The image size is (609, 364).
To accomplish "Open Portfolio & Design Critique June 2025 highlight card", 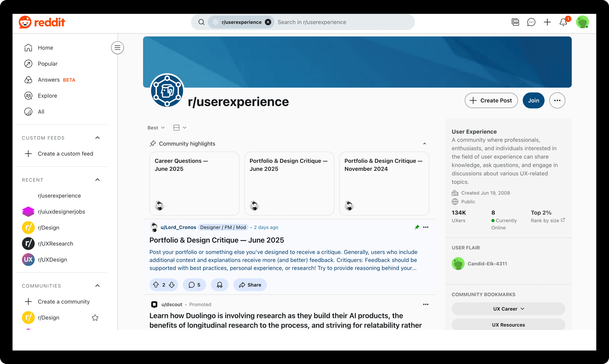I will (x=289, y=184).
